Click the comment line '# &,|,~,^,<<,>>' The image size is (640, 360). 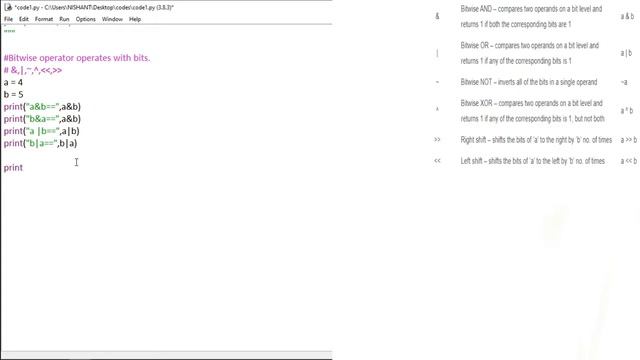33,70
